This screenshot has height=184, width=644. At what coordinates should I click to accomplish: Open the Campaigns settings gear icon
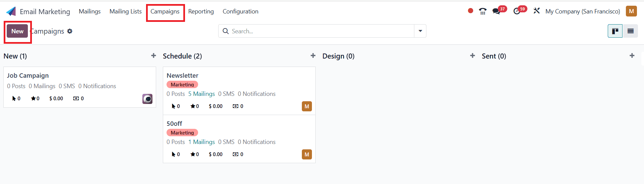point(70,31)
